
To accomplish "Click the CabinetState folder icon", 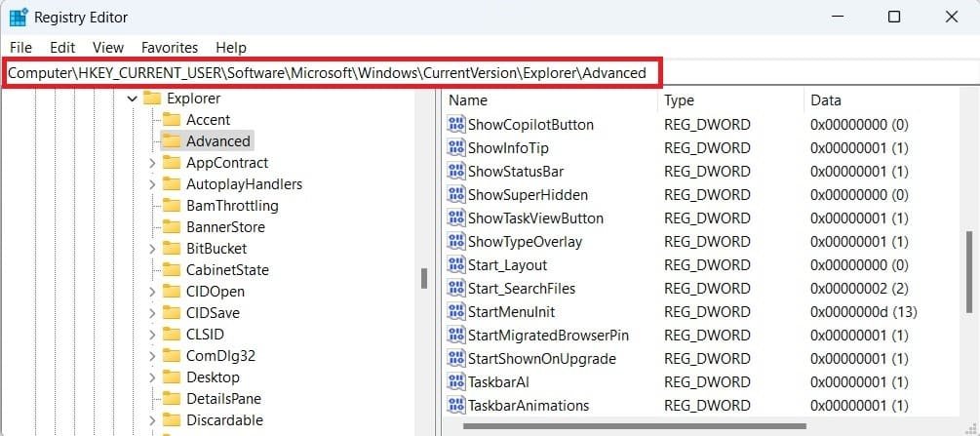I will click(172, 269).
